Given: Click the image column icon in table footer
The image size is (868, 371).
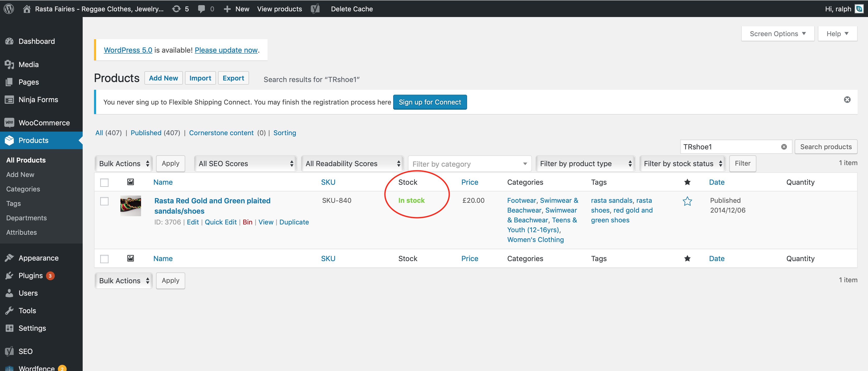Looking at the screenshot, I should 130,258.
